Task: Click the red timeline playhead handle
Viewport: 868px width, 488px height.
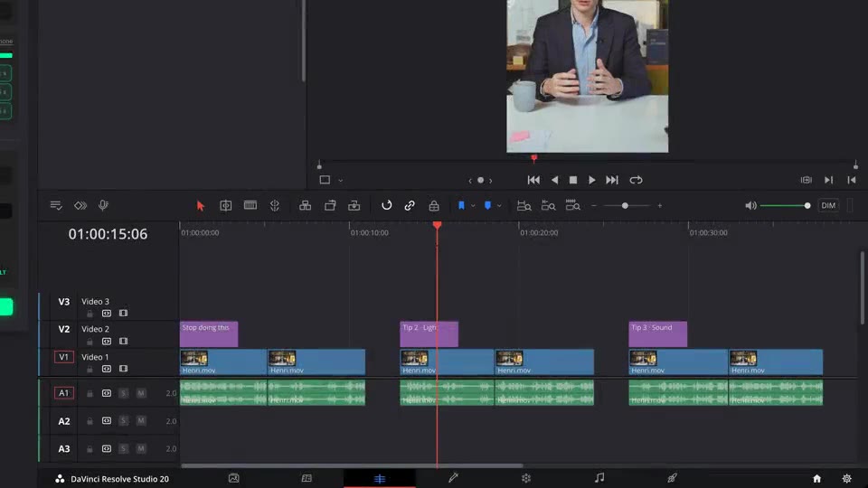Action: (438, 225)
